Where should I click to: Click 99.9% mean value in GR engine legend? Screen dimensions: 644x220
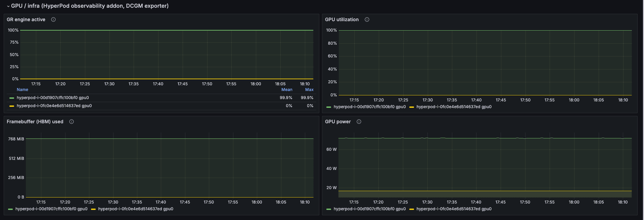[x=286, y=98]
